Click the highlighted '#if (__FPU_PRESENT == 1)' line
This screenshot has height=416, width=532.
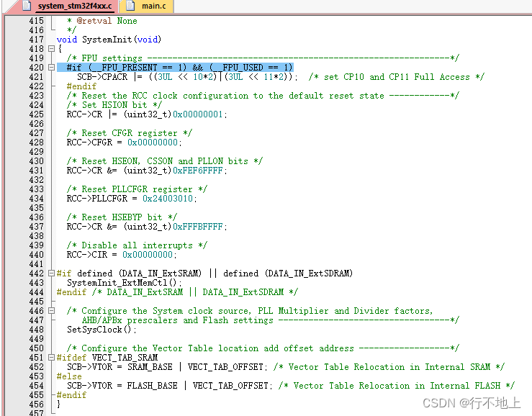point(175,68)
